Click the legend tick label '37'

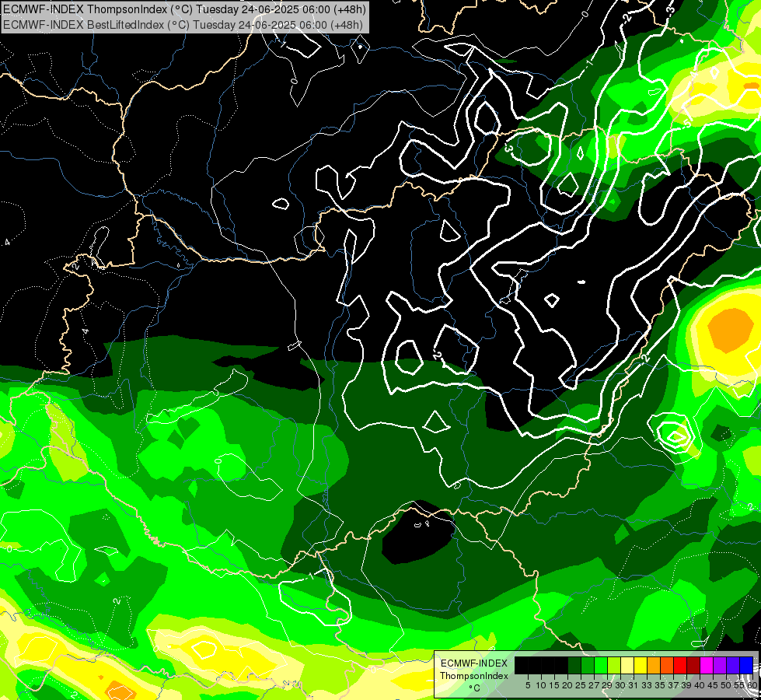pyautogui.click(x=673, y=685)
